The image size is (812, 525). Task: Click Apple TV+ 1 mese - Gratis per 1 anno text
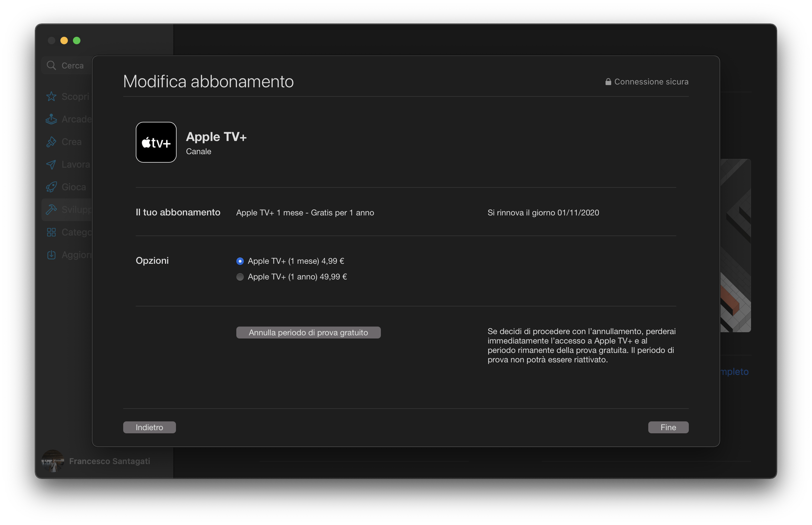click(305, 213)
